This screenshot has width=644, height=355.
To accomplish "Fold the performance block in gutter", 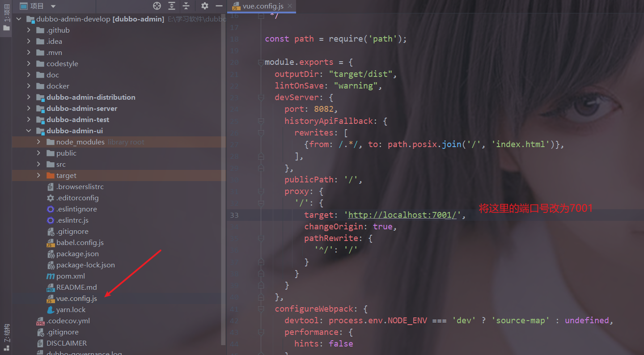I will pos(261,332).
